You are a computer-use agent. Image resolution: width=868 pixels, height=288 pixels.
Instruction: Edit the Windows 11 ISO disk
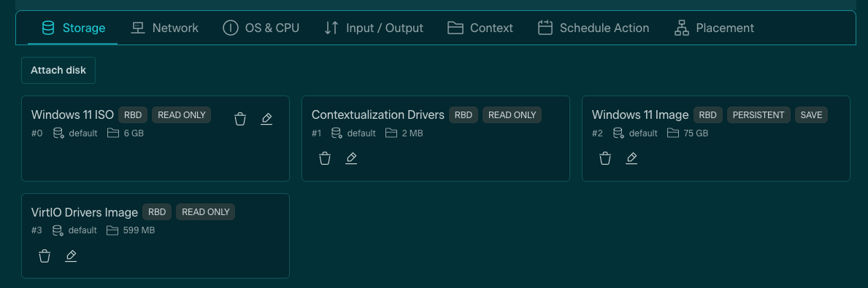[266, 119]
